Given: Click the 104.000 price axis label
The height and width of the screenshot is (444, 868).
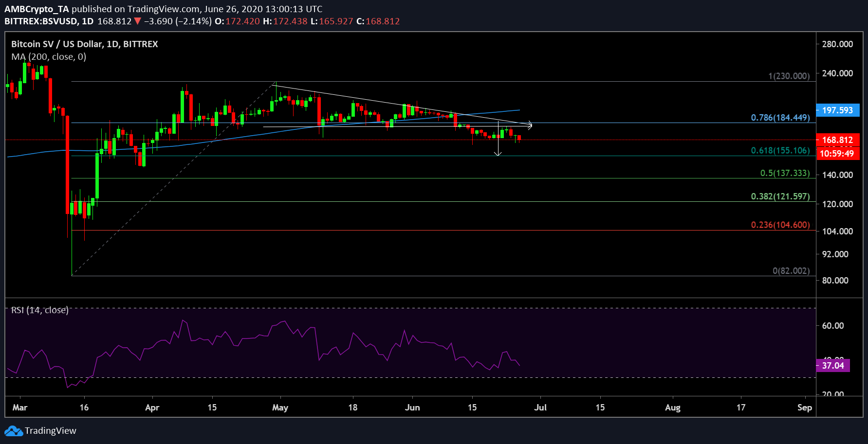Looking at the screenshot, I should [837, 231].
